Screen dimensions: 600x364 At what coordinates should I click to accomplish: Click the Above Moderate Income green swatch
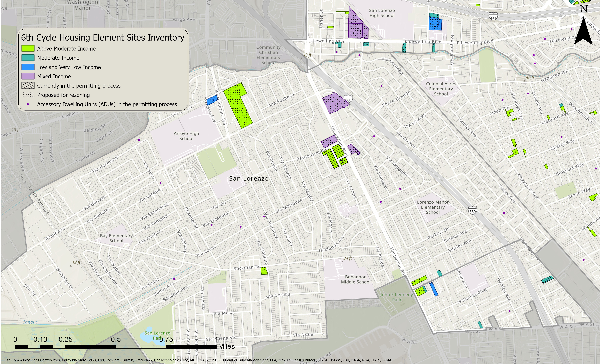[28, 48]
